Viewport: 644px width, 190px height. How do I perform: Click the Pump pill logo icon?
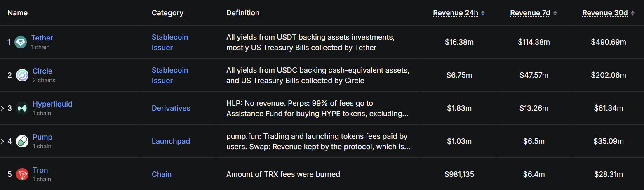pos(22,141)
